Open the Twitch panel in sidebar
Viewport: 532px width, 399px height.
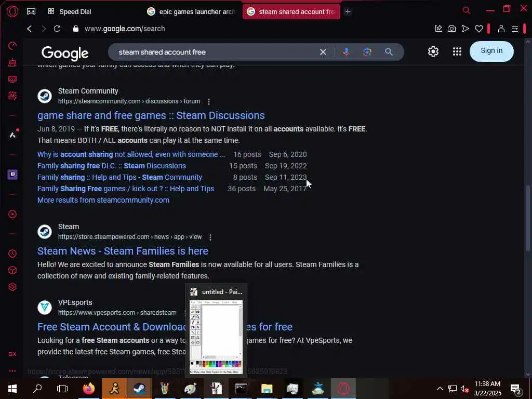point(12,175)
